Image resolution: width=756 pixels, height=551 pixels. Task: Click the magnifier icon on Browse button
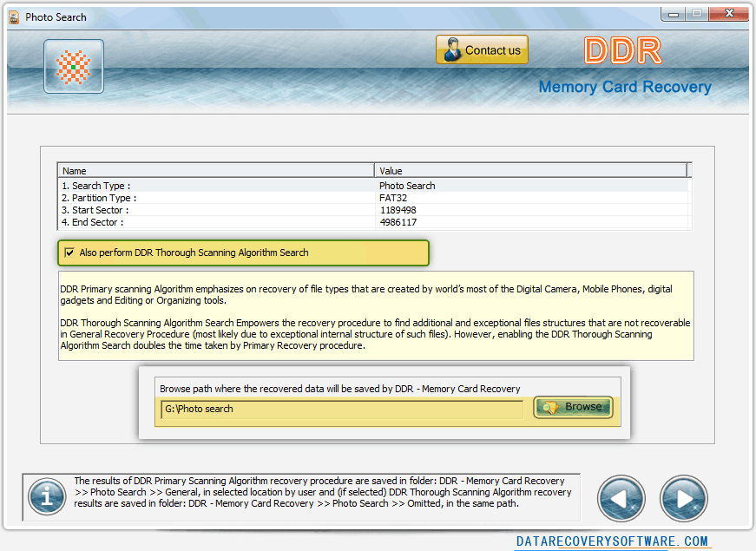(550, 407)
